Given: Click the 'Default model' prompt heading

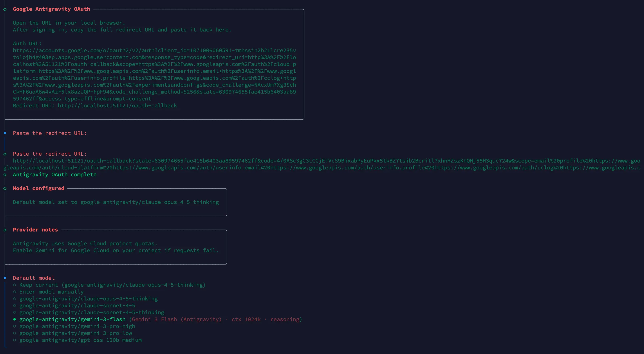Looking at the screenshot, I should tap(34, 278).
